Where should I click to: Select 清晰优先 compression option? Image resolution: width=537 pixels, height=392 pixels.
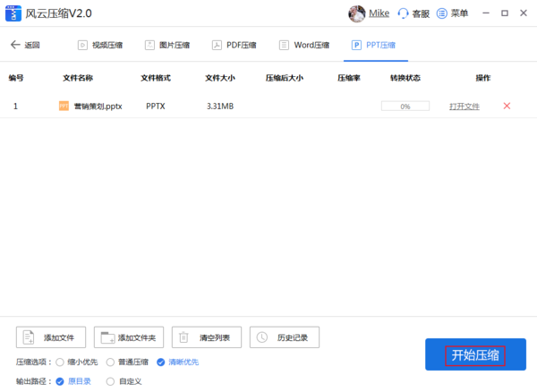[x=161, y=362]
